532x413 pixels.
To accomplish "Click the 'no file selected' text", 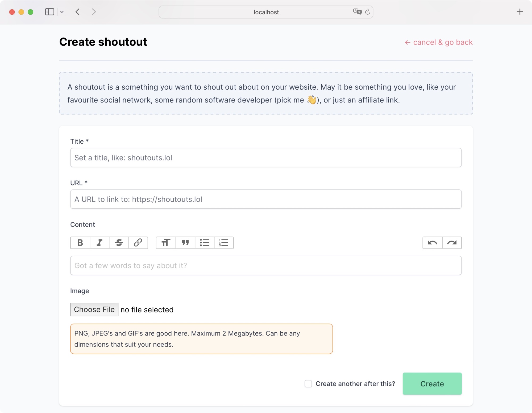I will pos(147,310).
